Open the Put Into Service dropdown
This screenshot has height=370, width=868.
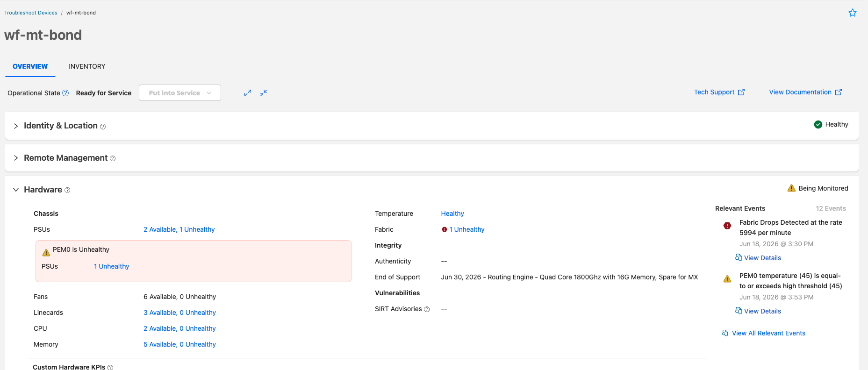pyautogui.click(x=180, y=93)
